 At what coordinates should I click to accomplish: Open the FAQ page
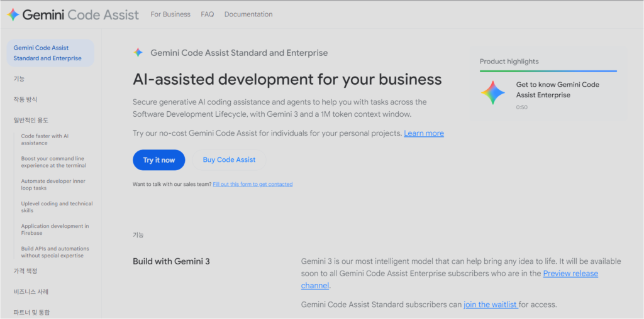[208, 14]
